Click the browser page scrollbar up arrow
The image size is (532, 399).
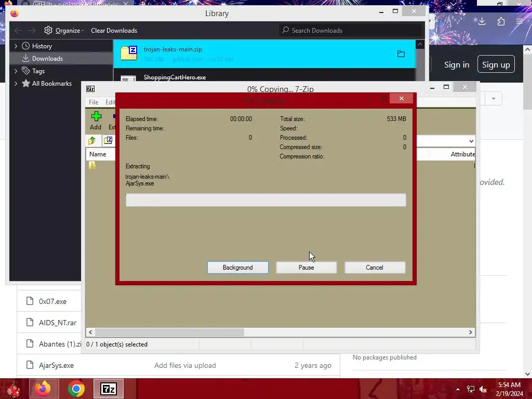(527, 49)
